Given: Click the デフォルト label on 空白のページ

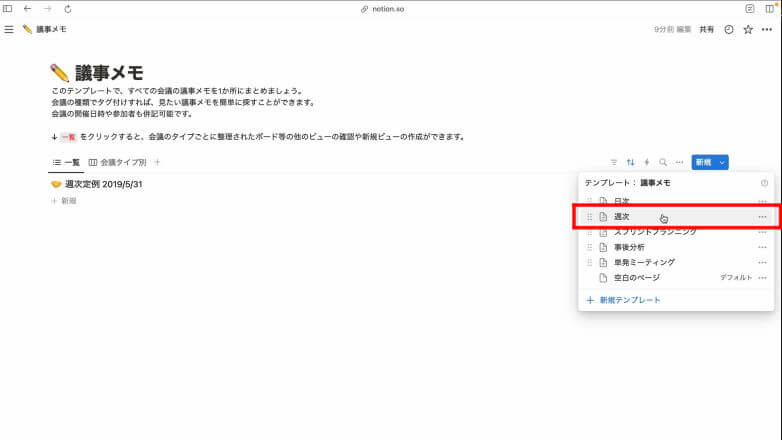Looking at the screenshot, I should click(736, 277).
